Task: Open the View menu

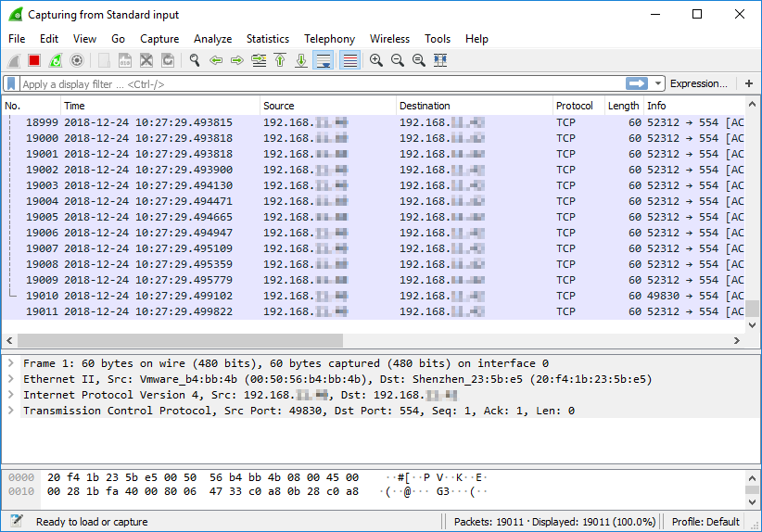Action: [x=84, y=39]
